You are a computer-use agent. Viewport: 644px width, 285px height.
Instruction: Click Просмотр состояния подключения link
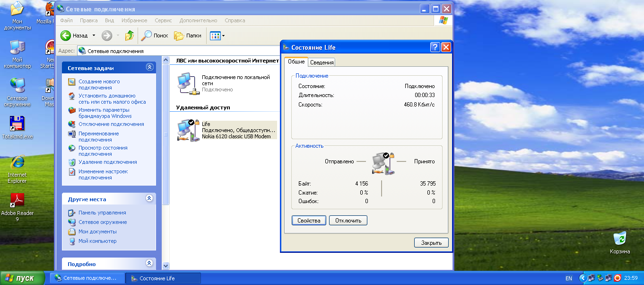[x=103, y=151]
